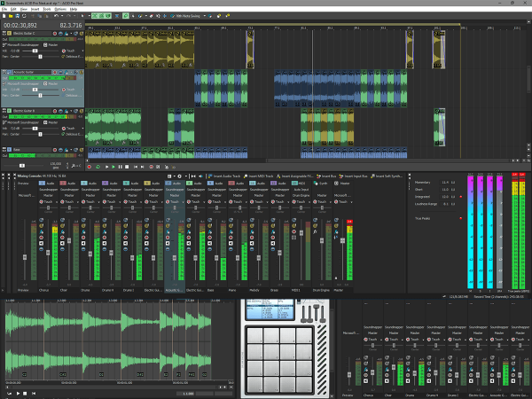Open the Touch dropdown on Master mixer channel
The image size is (532, 399).
point(351,202)
